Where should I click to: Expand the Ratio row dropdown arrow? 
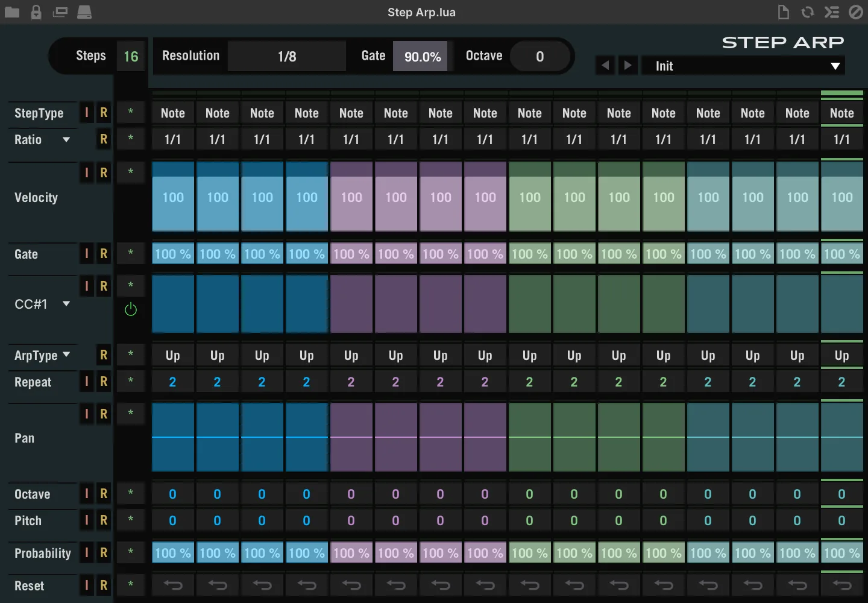(66, 139)
